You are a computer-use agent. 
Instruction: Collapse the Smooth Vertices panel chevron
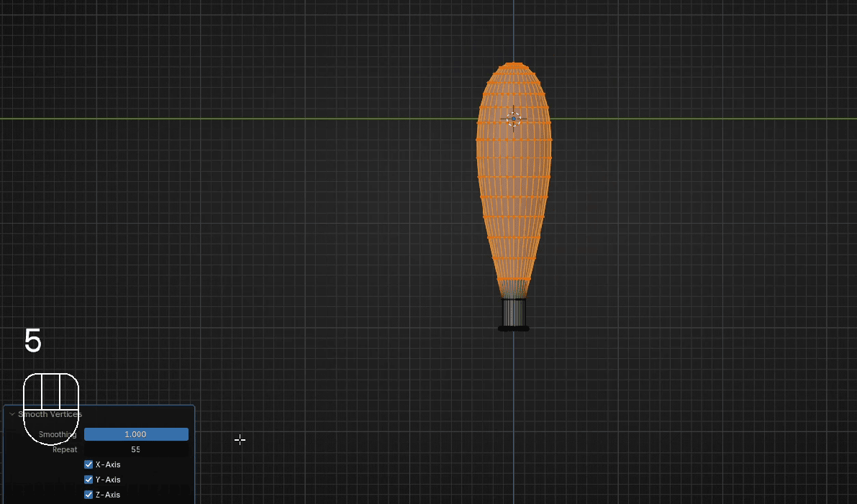(12, 414)
